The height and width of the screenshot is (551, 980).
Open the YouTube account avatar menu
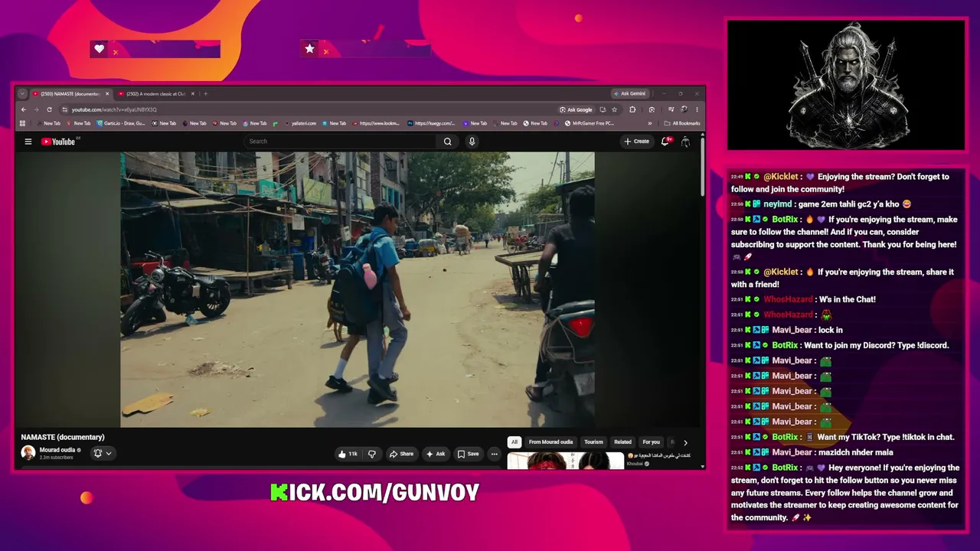(686, 142)
